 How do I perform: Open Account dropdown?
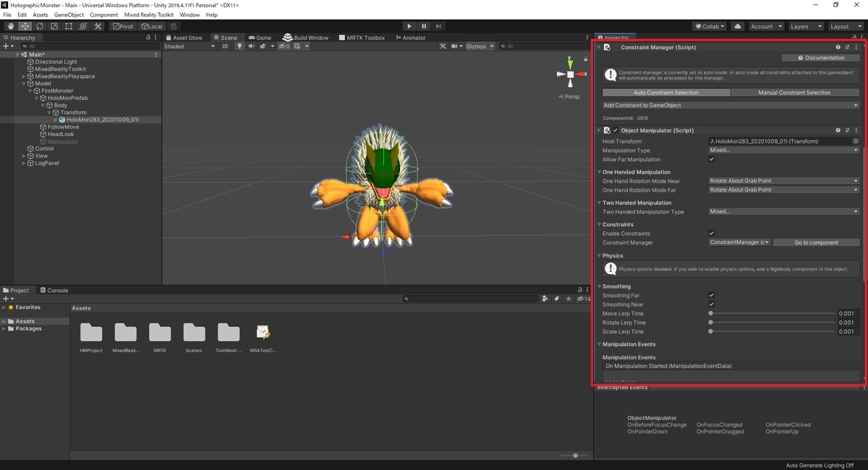point(765,26)
